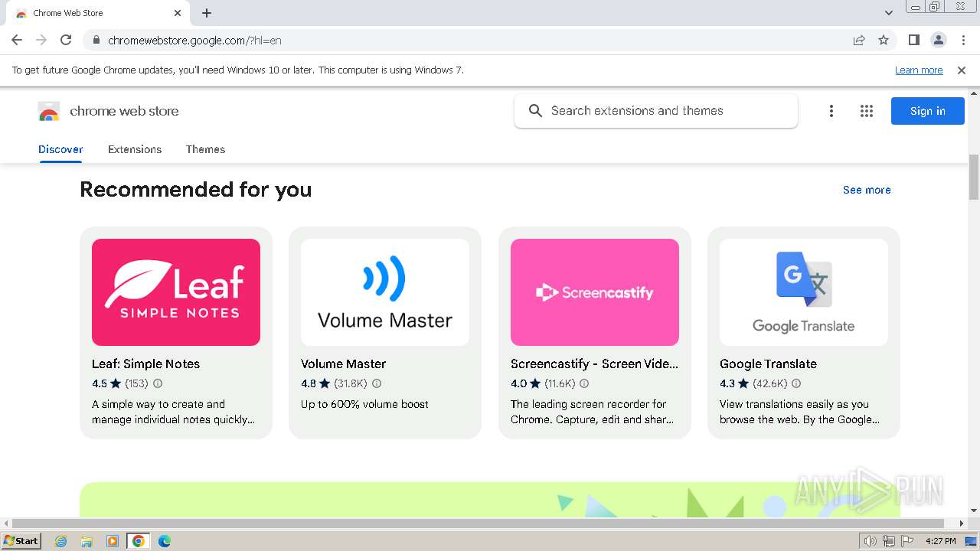Open the Screencastify - Screen Video title
This screenshot has height=551, width=980.
594,364
